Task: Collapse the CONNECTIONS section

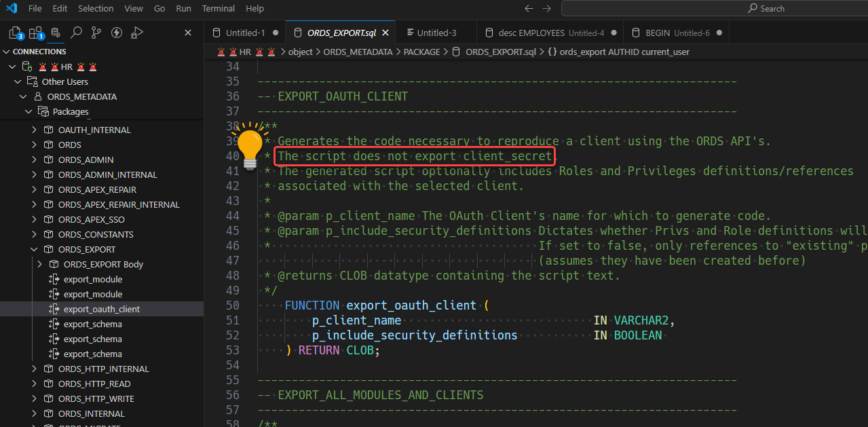Action: [6, 52]
